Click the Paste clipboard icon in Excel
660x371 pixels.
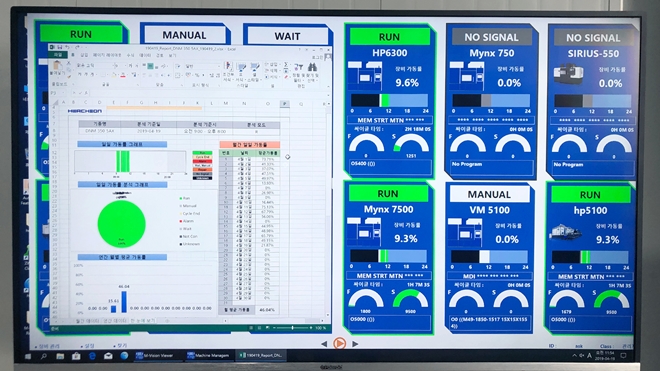58,65
